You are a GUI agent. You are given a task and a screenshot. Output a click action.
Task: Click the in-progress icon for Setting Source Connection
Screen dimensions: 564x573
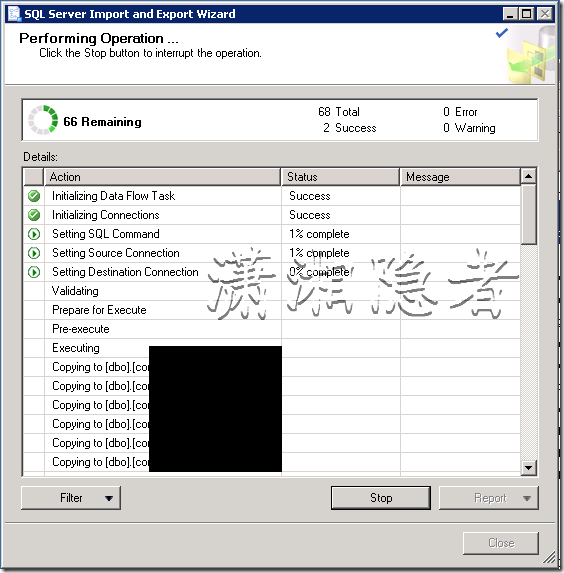(34, 253)
